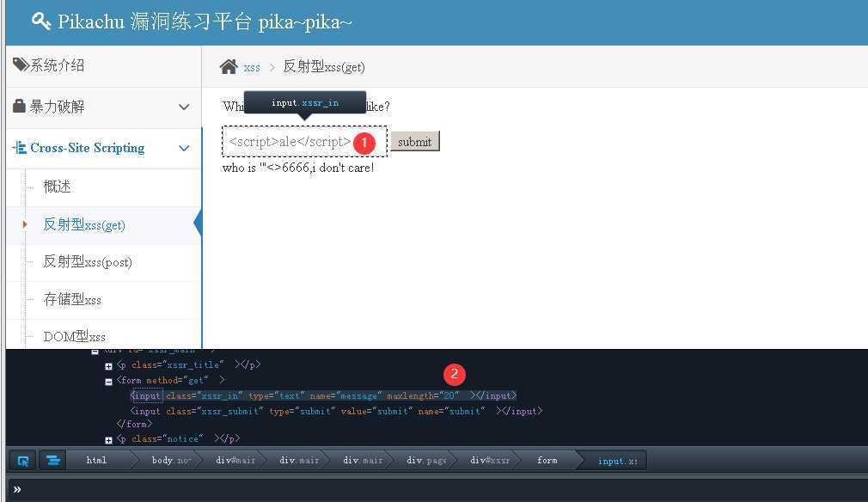Click the input class xssr_in code line
The width and height of the screenshot is (868, 502).
point(323,395)
